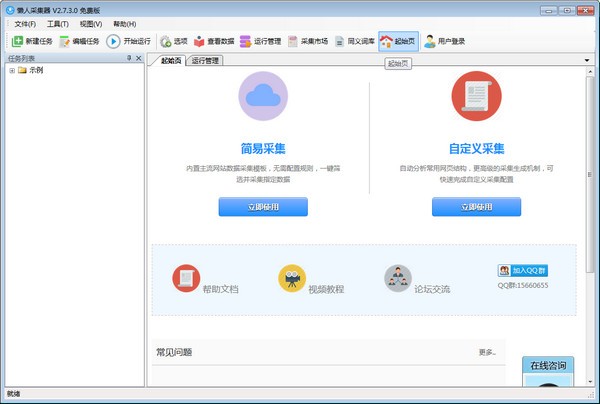Click the 示例 folder icon in task list
The width and height of the screenshot is (600, 404).
[22, 70]
